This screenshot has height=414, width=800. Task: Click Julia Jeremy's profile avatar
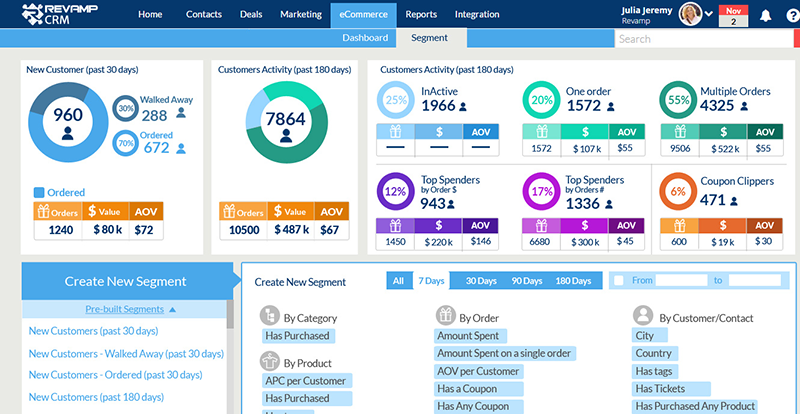point(689,14)
